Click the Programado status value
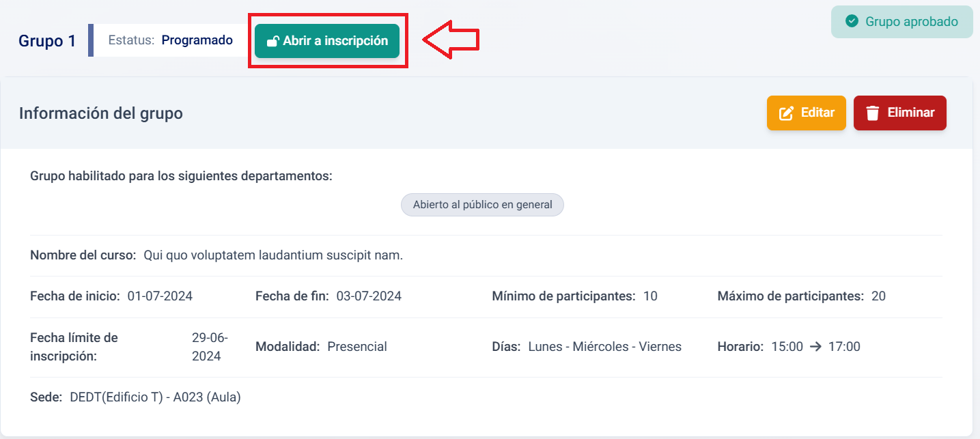This screenshot has height=439, width=980. pos(197,40)
